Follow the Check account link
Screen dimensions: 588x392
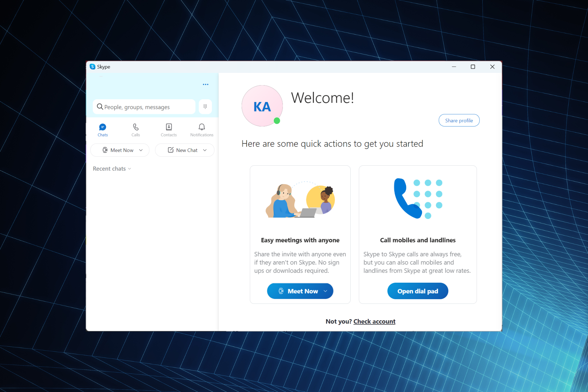374,321
